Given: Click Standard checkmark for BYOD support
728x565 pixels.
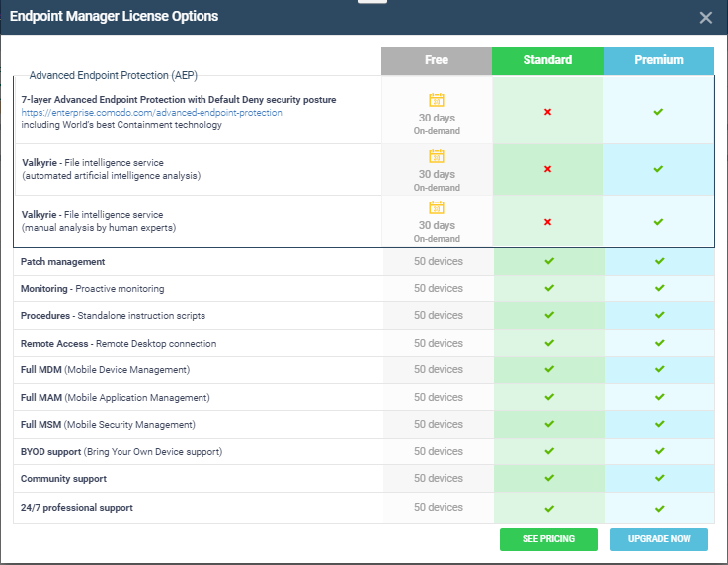Looking at the screenshot, I should pos(549,451).
